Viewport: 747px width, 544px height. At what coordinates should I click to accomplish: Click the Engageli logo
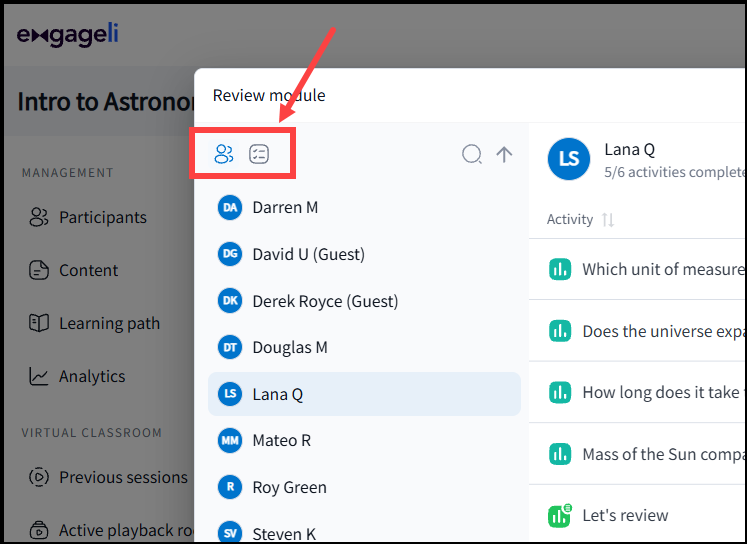point(68,36)
